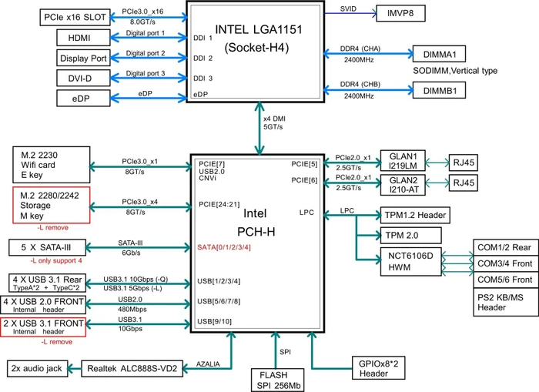Click the GLAN2 I210-AT box
The image size is (539, 392).
(x=403, y=185)
